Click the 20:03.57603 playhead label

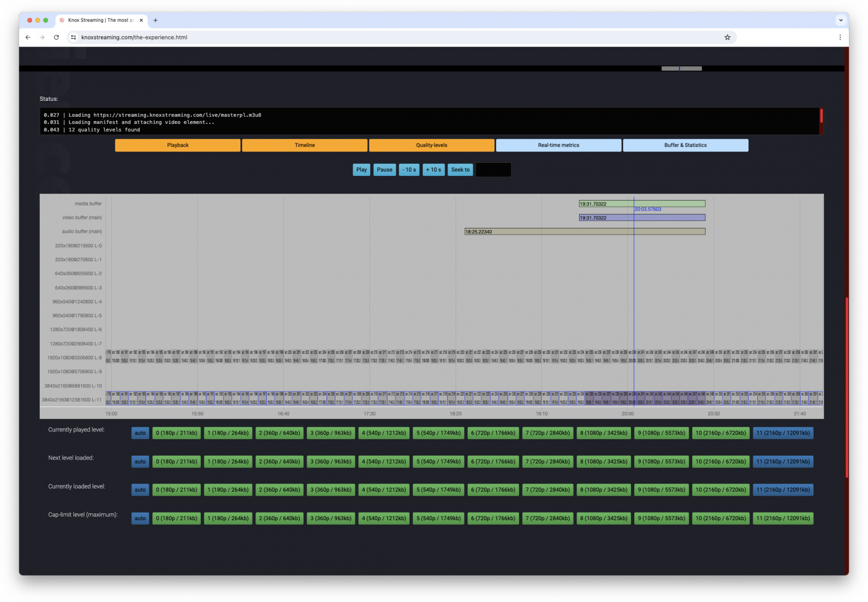(x=648, y=209)
